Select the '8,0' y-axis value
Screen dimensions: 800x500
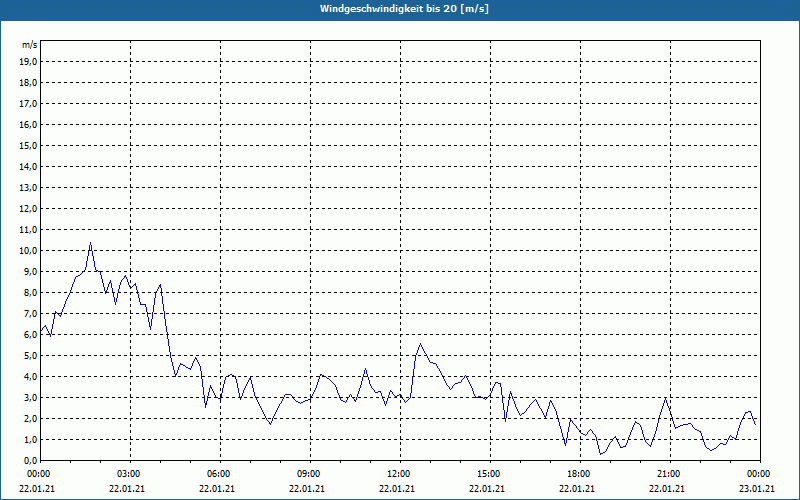tap(30, 292)
